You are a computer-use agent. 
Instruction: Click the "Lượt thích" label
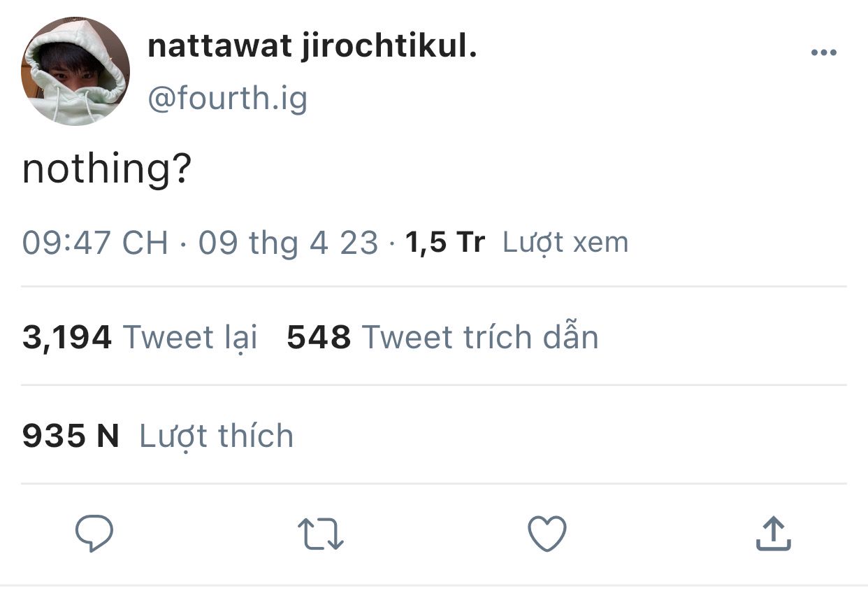point(217,436)
